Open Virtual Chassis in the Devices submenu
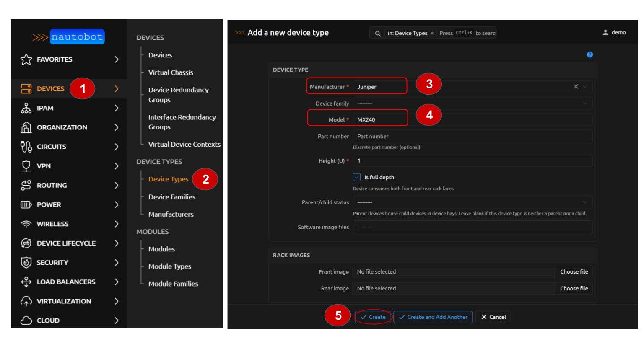 click(x=171, y=72)
